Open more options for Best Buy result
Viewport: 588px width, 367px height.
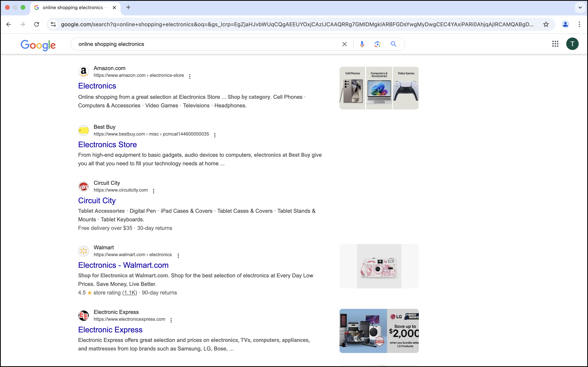coord(215,135)
